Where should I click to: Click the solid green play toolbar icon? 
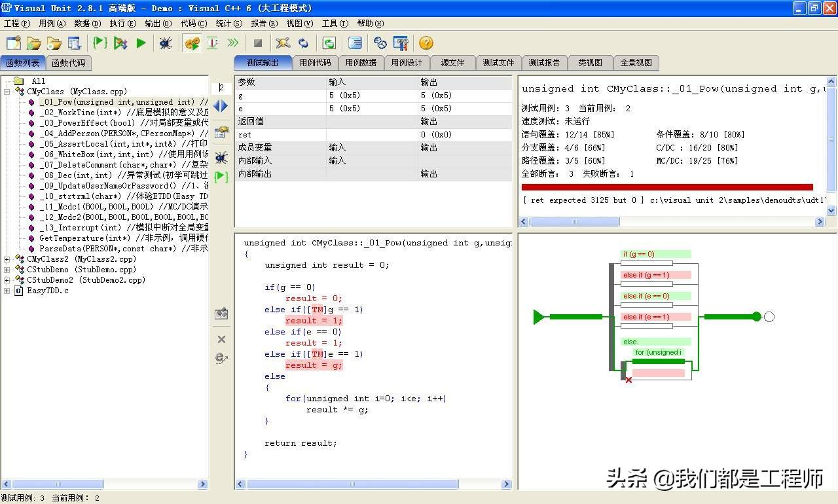tap(141, 43)
